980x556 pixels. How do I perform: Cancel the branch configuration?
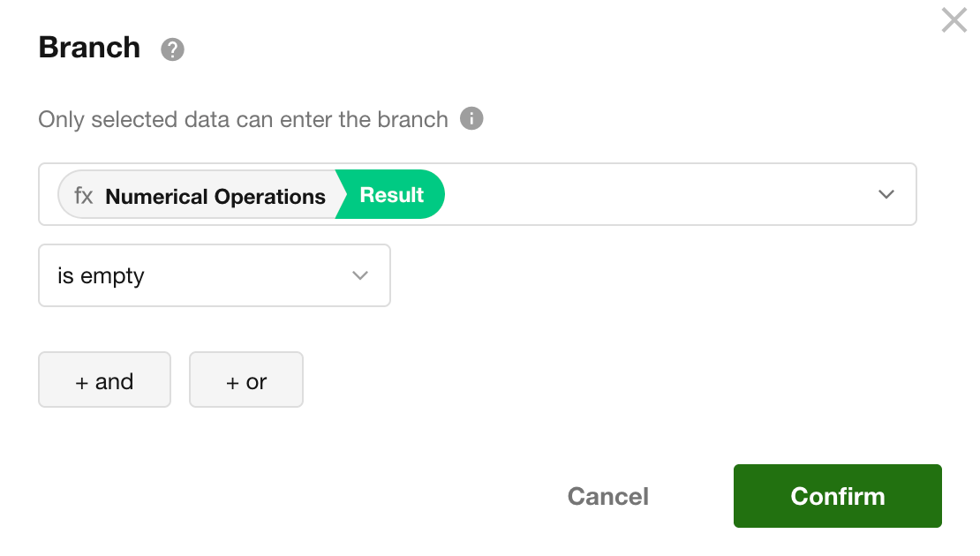pos(607,496)
